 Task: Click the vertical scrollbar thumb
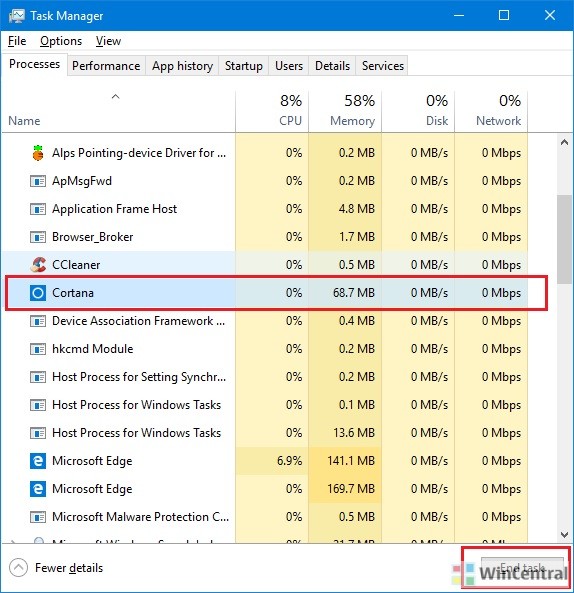[565, 239]
